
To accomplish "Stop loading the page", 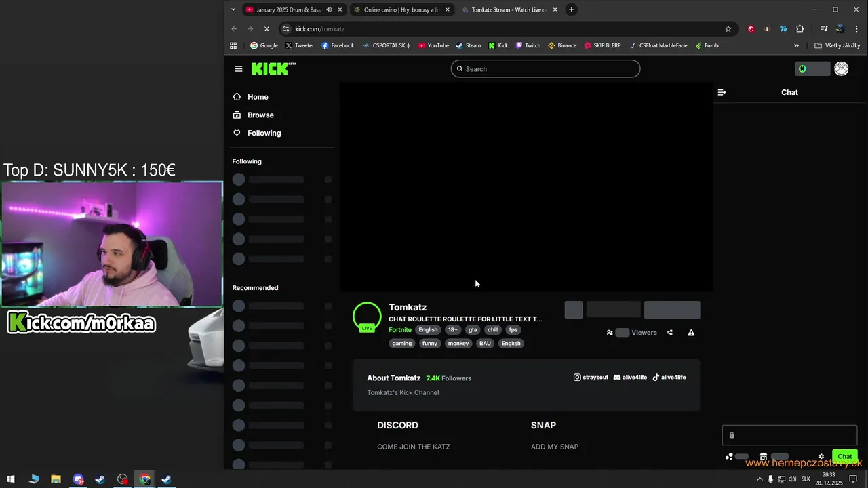I will [267, 29].
